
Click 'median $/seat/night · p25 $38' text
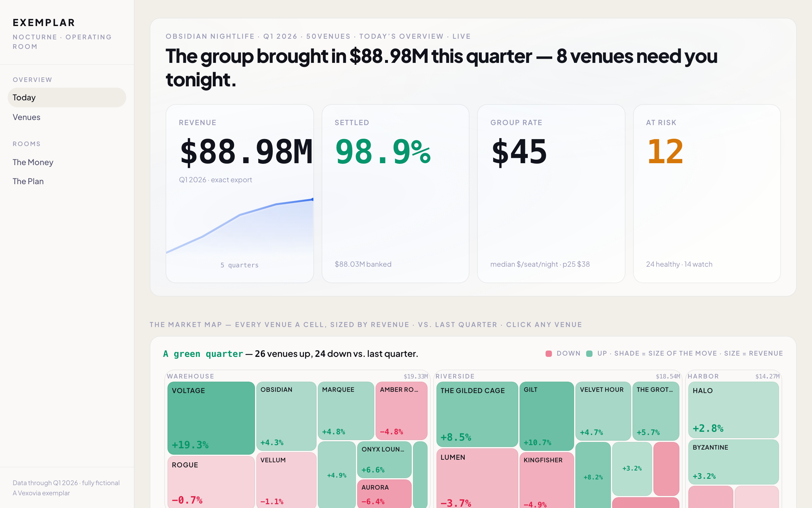[x=540, y=264]
